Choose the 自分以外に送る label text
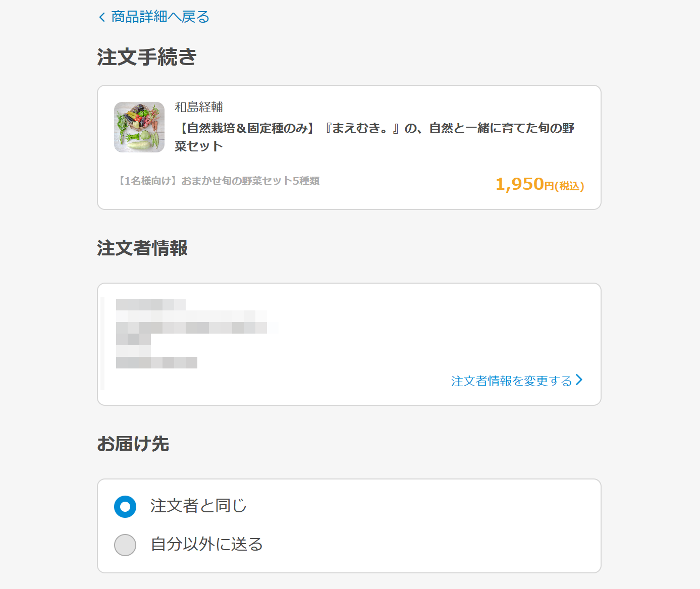 (207, 544)
